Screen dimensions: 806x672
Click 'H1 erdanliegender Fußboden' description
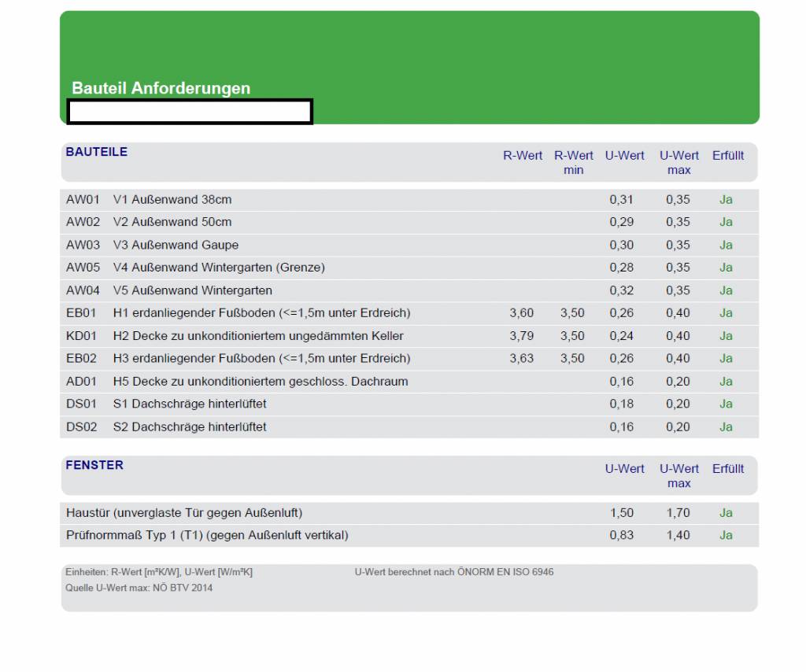tap(261, 313)
